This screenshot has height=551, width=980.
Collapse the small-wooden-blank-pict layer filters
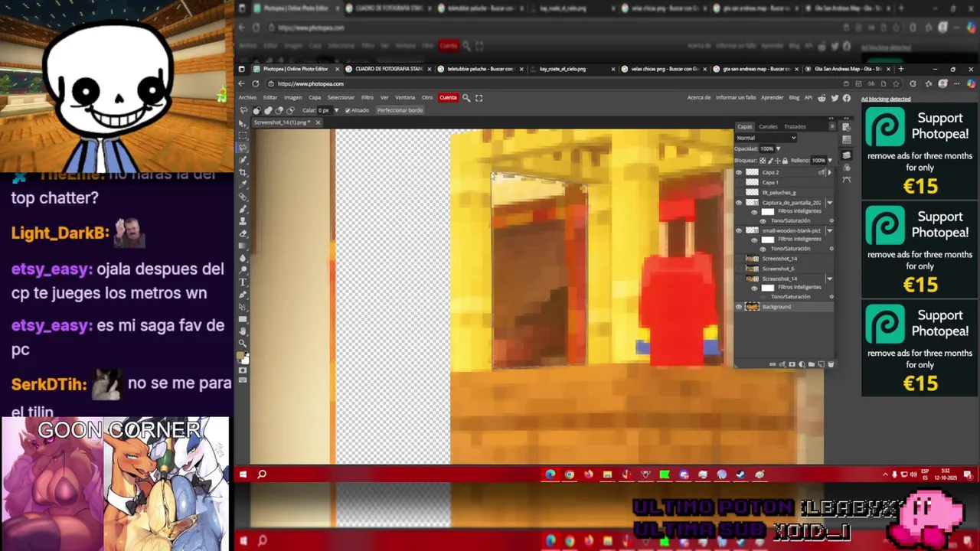pyautogui.click(x=830, y=230)
